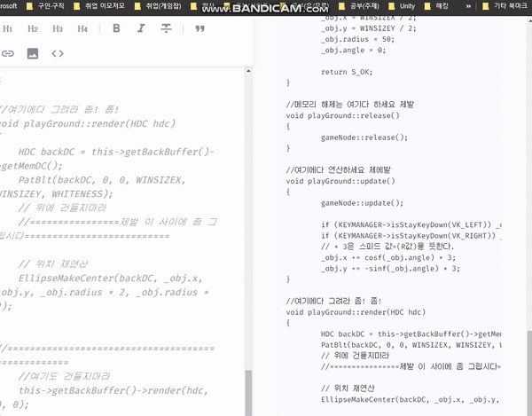Click the preview line '_obj.x += cosf(_obj.angle) * 3;'
Image resolution: width=532 pixels, height=416 pixels.
coord(388,257)
